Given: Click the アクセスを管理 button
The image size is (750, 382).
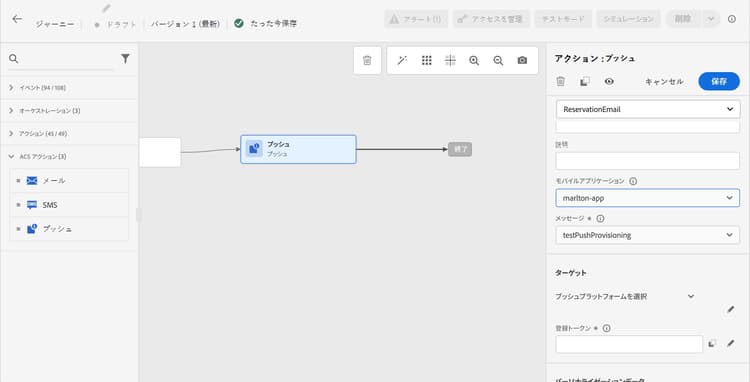Looking at the screenshot, I should [x=491, y=19].
